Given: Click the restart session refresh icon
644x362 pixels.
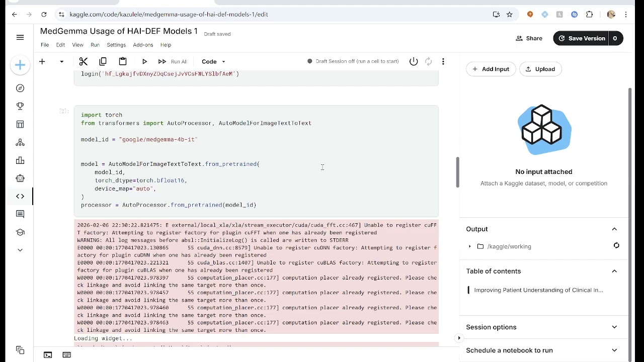Looking at the screenshot, I should (428, 61).
